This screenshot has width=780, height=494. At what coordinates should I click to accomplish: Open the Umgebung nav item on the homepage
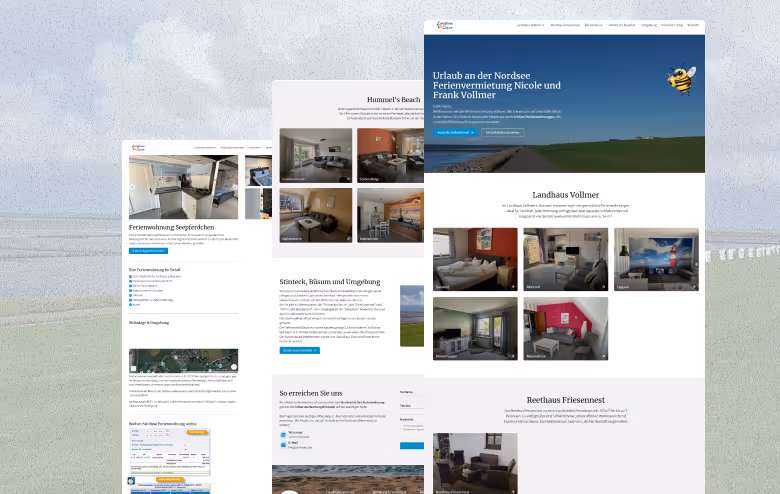[x=649, y=25]
